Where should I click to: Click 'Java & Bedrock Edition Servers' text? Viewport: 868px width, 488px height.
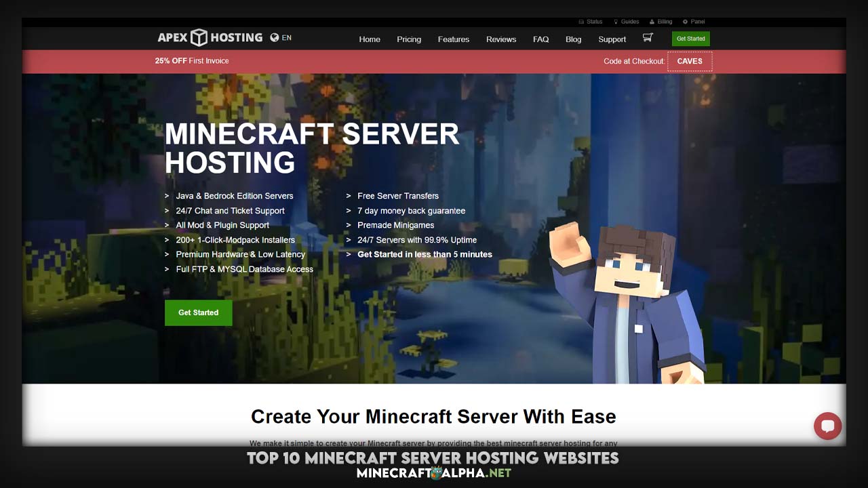tap(235, 196)
